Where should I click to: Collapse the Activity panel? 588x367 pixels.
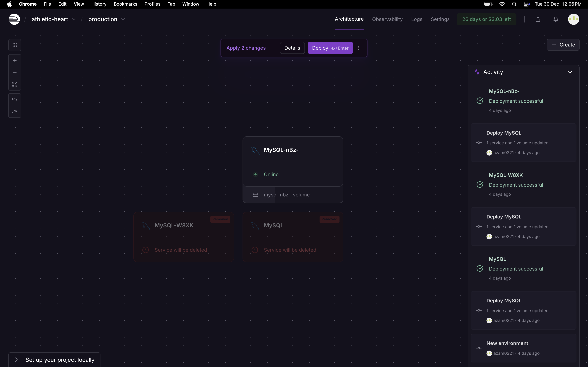click(x=570, y=72)
